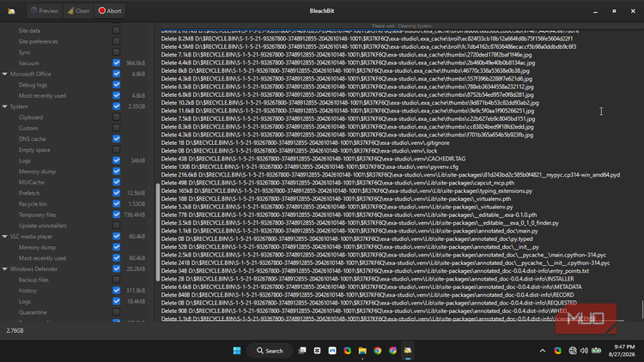Uncheck the Prefetch checkbox
The width and height of the screenshot is (644, 362).
pyautogui.click(x=117, y=193)
